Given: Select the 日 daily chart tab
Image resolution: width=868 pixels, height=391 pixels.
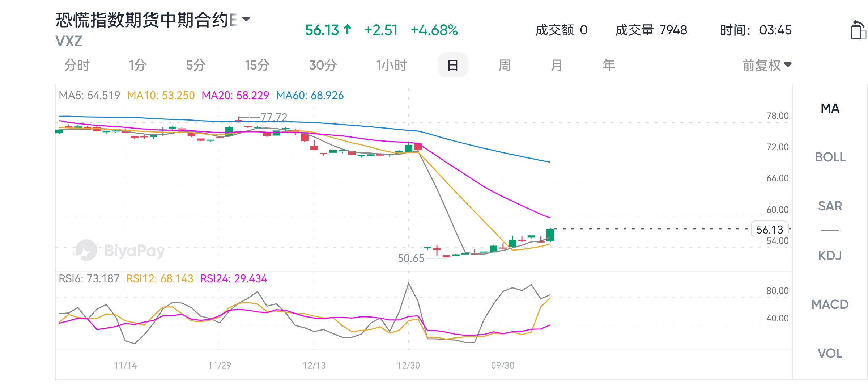Looking at the screenshot, I should [452, 66].
